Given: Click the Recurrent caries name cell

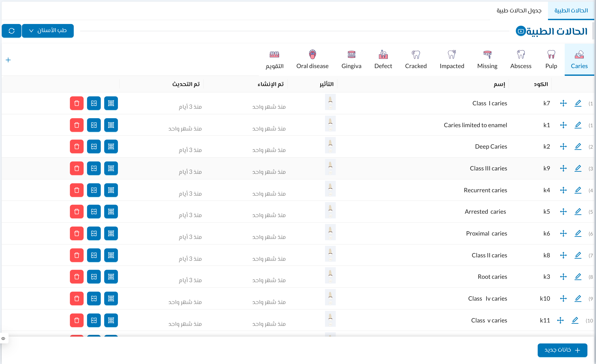Looking at the screenshot, I should [x=485, y=190].
